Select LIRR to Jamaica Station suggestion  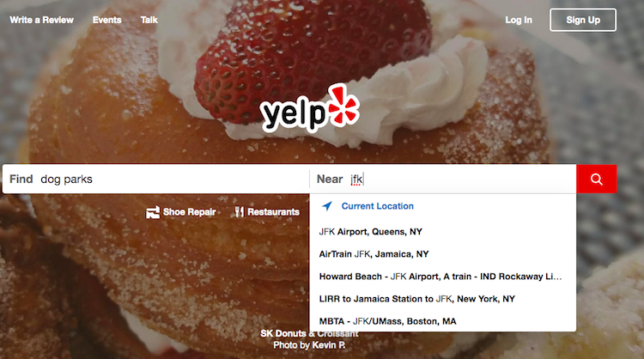pyautogui.click(x=443, y=299)
